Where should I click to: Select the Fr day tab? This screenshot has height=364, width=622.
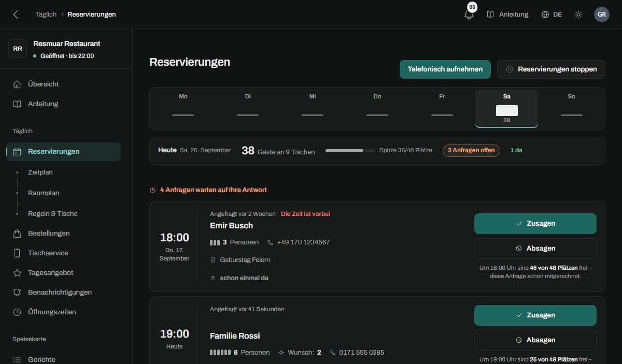[x=442, y=109]
